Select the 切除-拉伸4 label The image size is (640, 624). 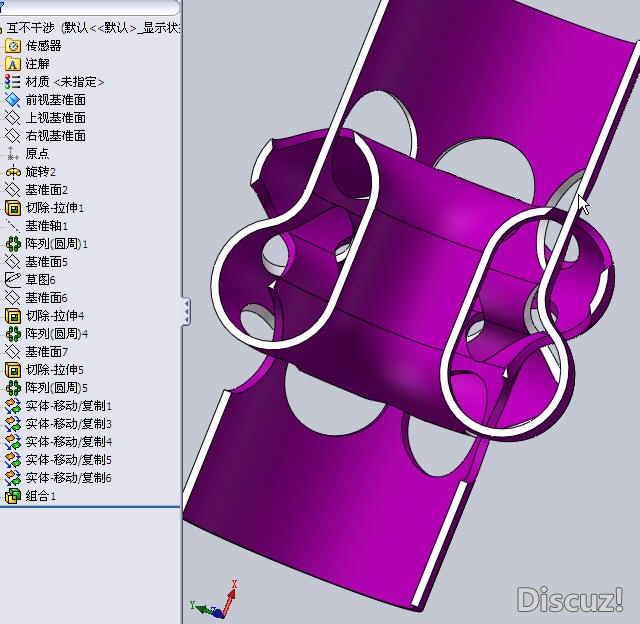pyautogui.click(x=55, y=315)
